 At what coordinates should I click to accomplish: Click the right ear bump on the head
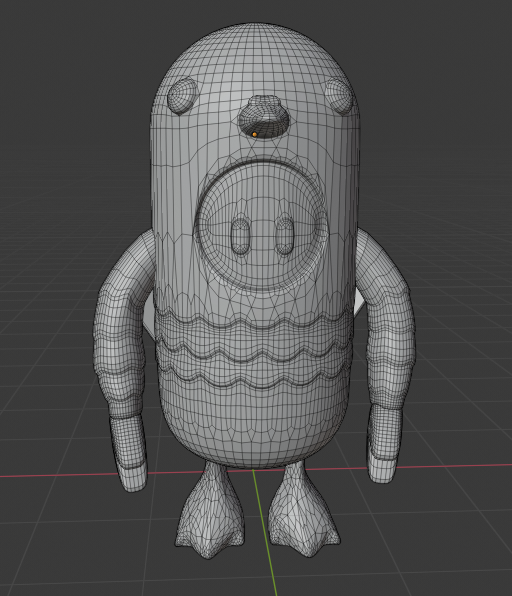pyautogui.click(x=339, y=96)
